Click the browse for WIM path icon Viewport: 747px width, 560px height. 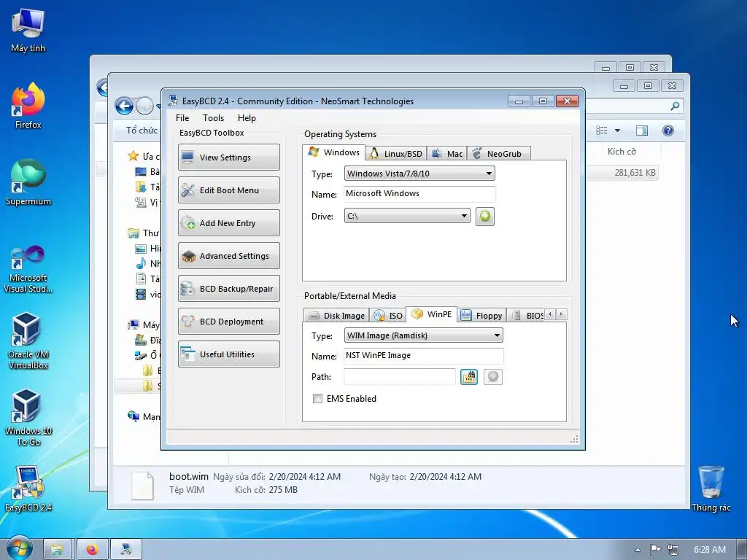(469, 377)
